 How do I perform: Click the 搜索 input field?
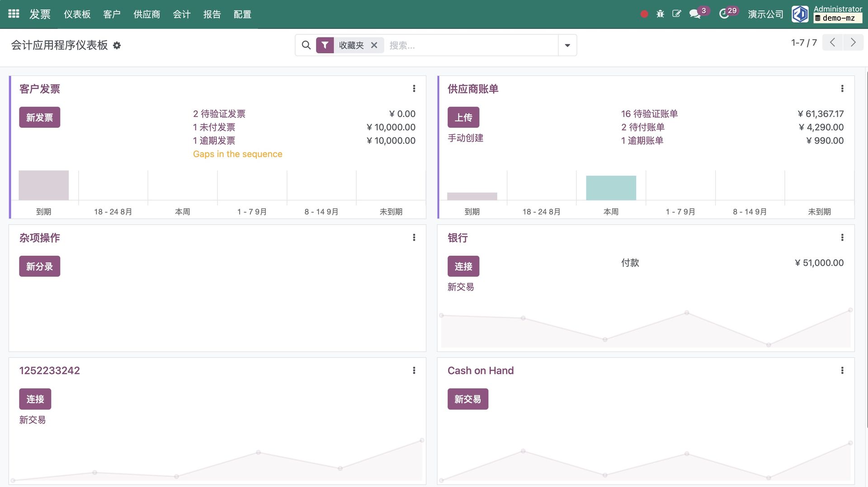click(470, 45)
